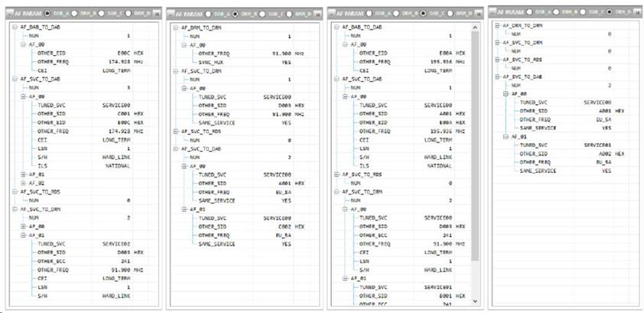Viewport: 644px width, 313px height.
Task: Click the small icon left of third panel's AF PARAM title
Action: [x=332, y=14]
